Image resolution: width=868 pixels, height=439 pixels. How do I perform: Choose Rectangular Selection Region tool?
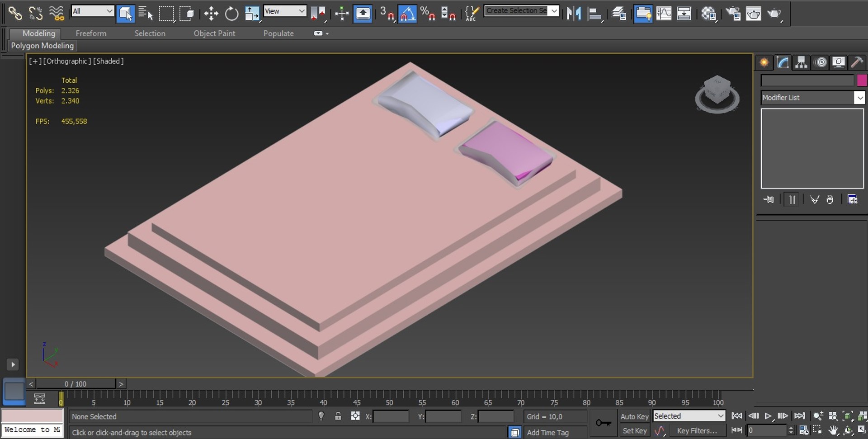(x=166, y=13)
